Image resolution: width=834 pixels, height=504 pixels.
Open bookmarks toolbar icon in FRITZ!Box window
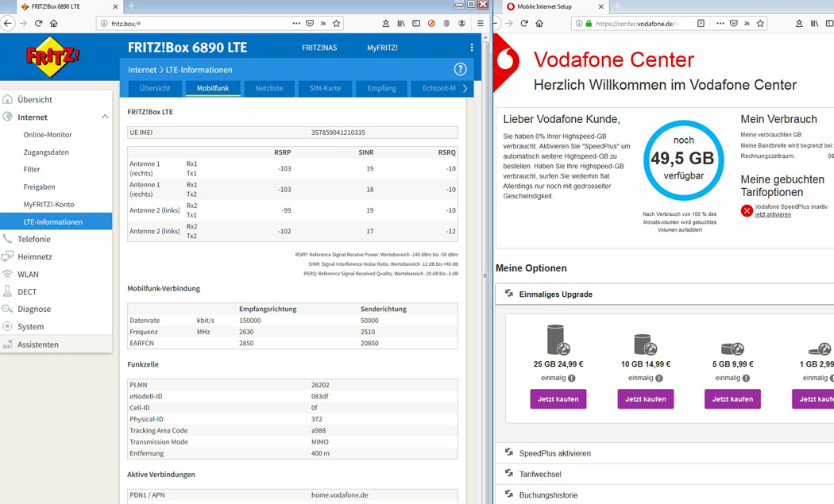385,23
